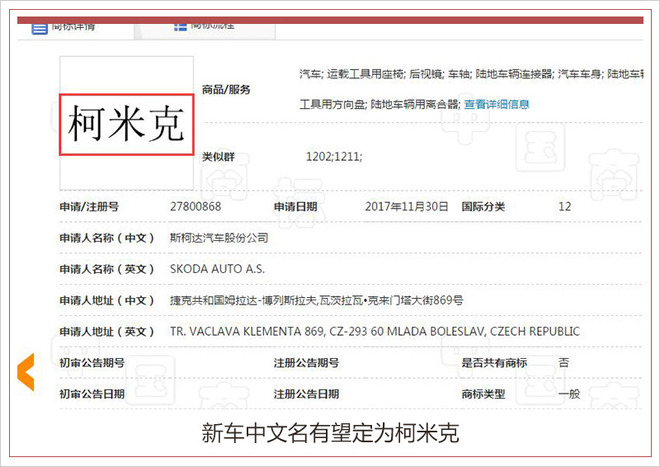Image resolution: width=660 pixels, height=467 pixels.
Task: Select the international class value 12
Action: click(x=564, y=206)
